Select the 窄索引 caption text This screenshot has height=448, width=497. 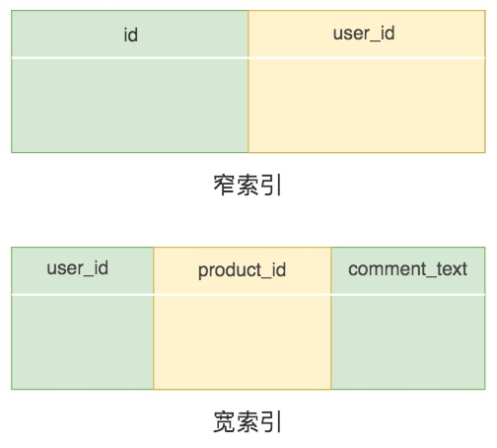[248, 186]
